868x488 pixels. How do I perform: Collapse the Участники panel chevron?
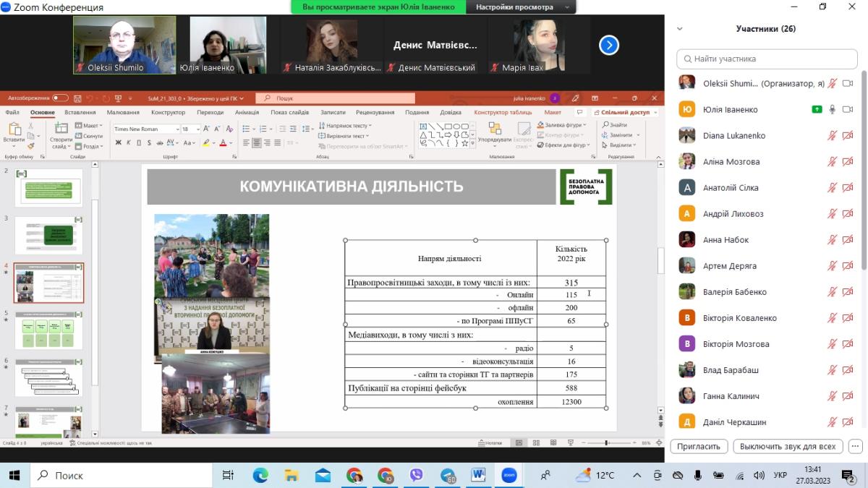tap(680, 29)
